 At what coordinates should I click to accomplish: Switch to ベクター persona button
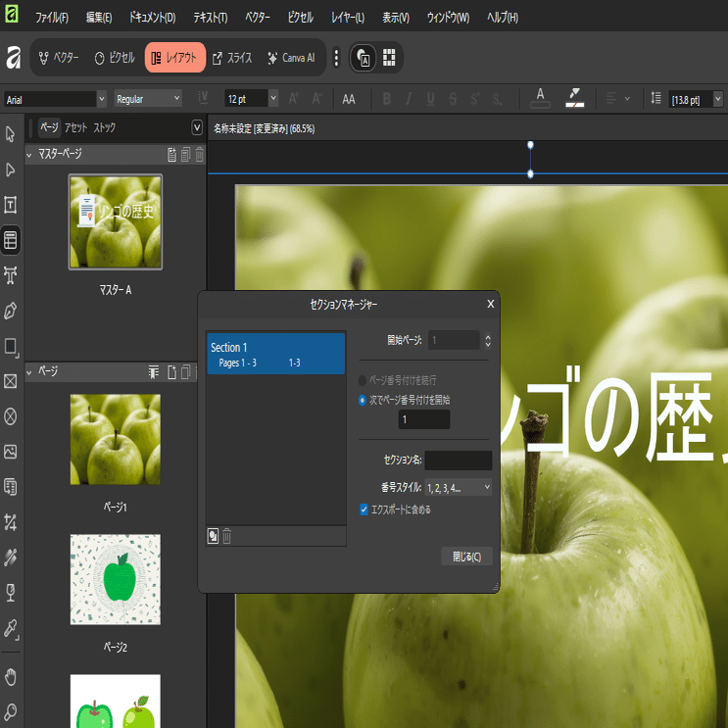point(59,58)
